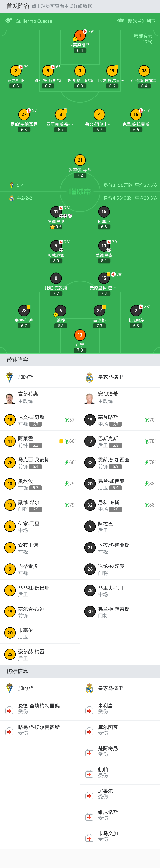
Task: Select 贝林厄姆 number 5 jersey icon
Action: (x=56, y=246)
